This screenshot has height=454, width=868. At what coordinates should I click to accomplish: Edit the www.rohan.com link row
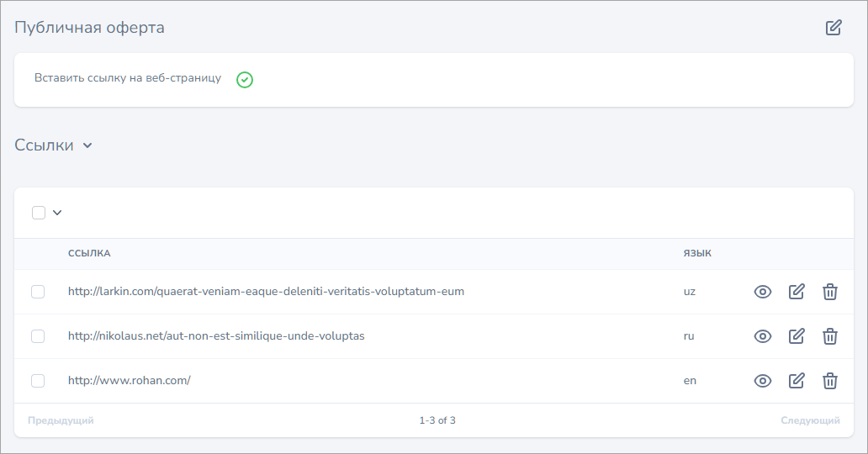coord(796,381)
